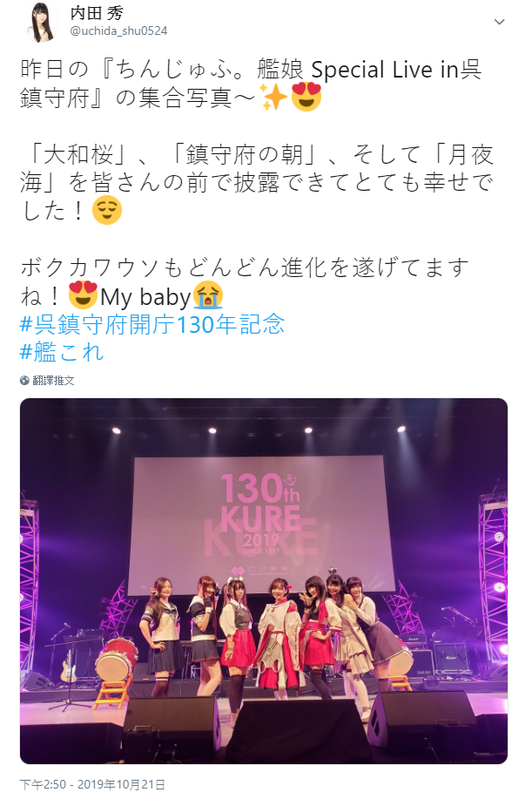Image resolution: width=532 pixels, height=799 pixels.
Task: Click the globe icon beside 翻譯推文
Action: click(x=24, y=380)
